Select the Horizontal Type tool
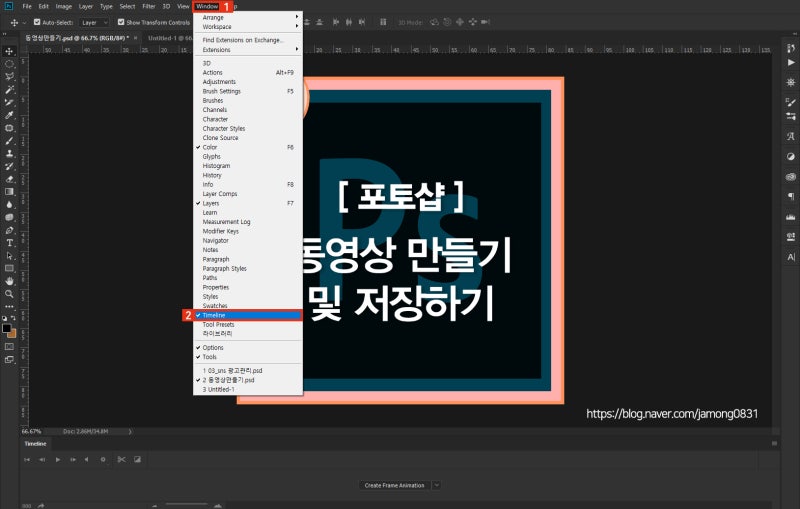 9,243
